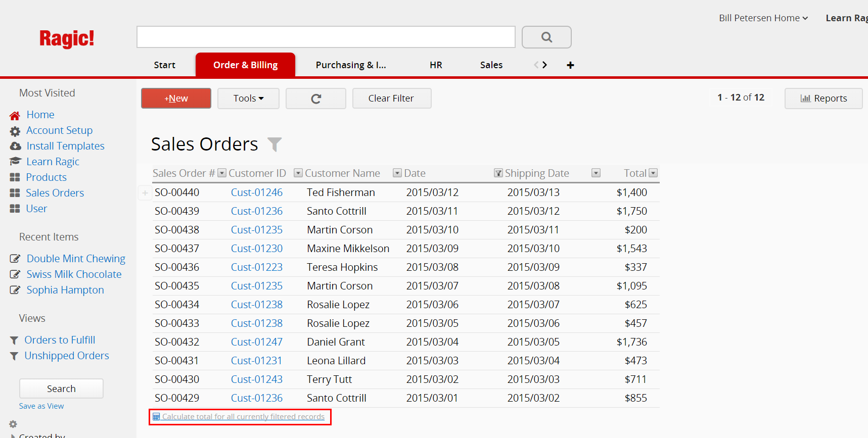868x438 pixels.
Task: Click edit icon beside Swiss Milk Chocolate
Action: (x=15, y=274)
